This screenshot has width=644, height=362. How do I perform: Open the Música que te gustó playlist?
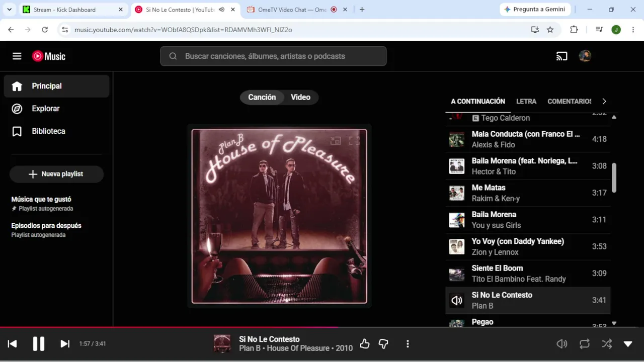tap(56, 204)
